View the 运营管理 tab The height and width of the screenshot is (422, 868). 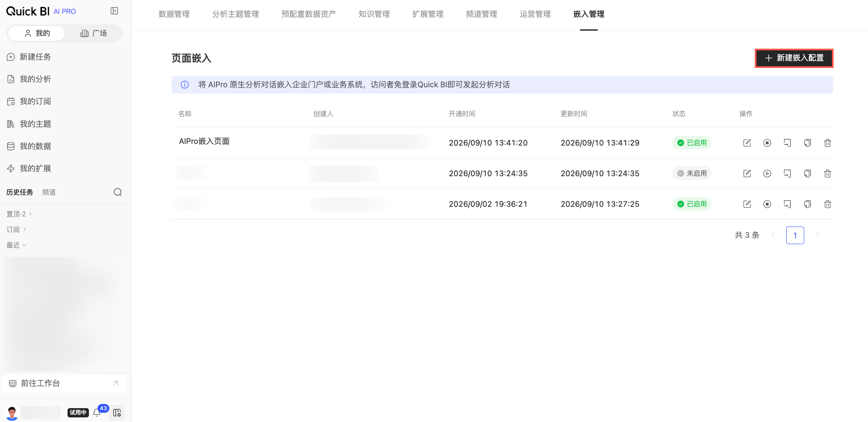[535, 14]
